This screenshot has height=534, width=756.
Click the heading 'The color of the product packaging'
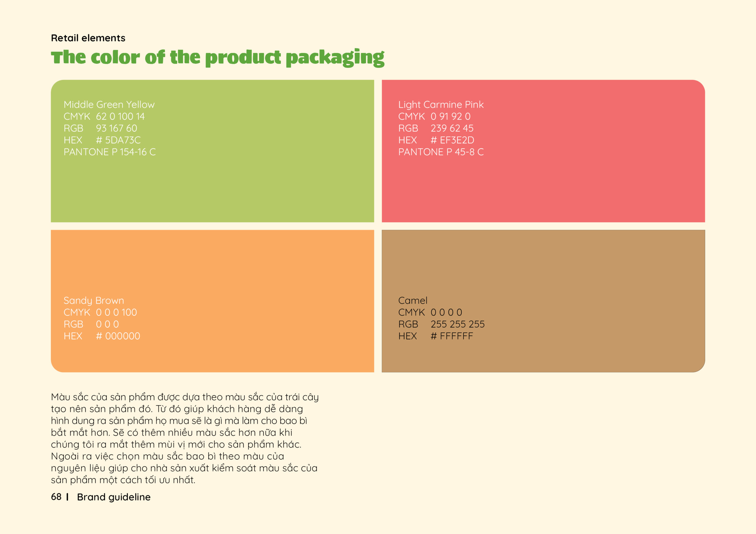click(x=218, y=58)
